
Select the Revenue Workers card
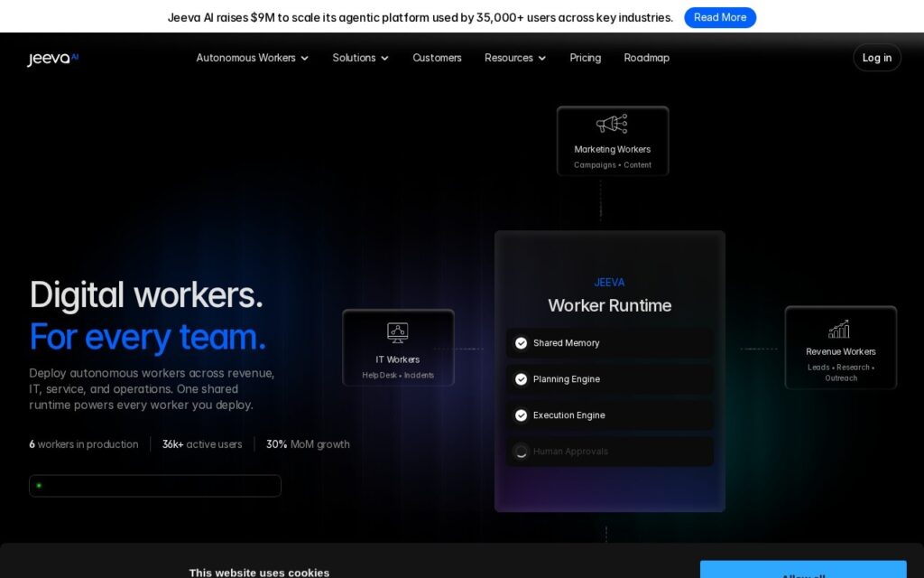point(840,348)
